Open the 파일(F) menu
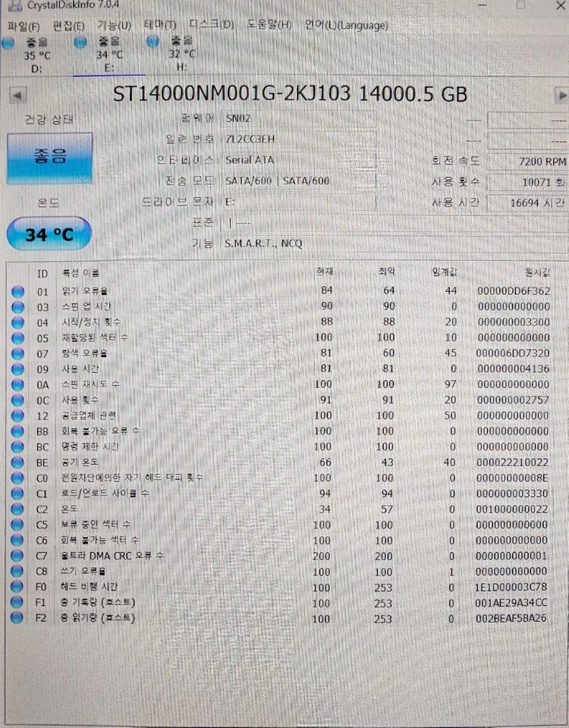This screenshot has height=728, width=569. 24,27
